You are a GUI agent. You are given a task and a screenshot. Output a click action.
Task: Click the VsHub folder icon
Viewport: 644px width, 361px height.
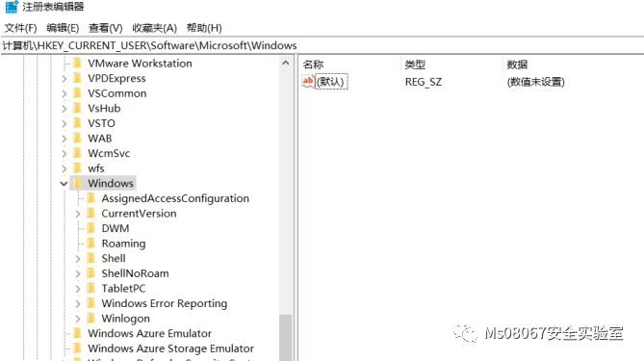click(x=77, y=108)
